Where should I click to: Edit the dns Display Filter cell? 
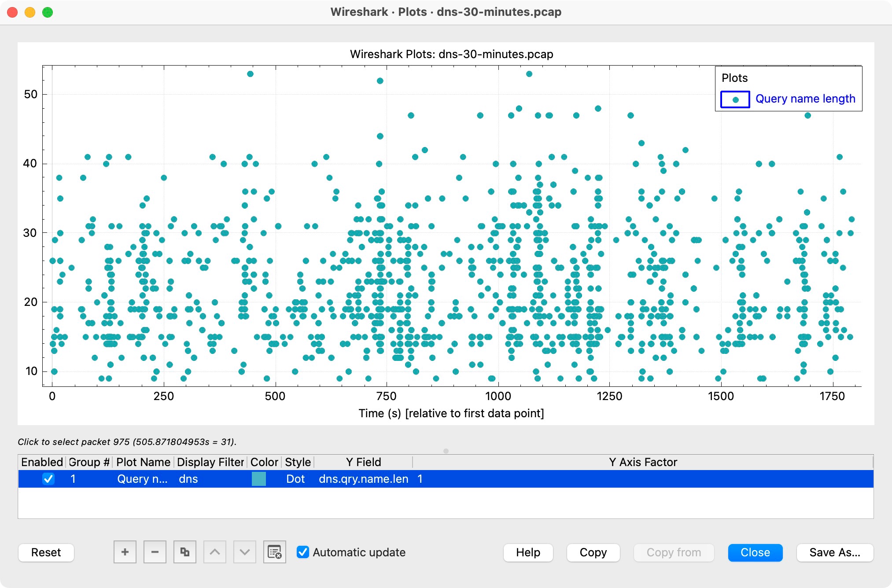[188, 479]
